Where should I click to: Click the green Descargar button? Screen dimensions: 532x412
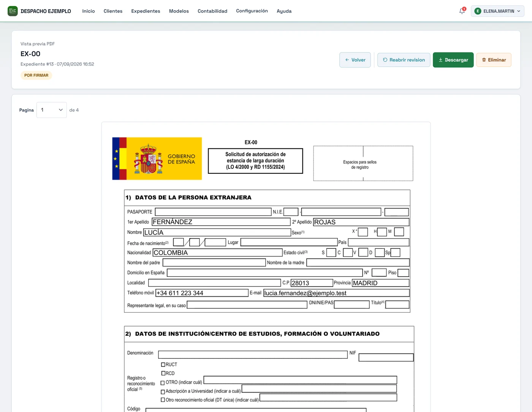(x=453, y=60)
